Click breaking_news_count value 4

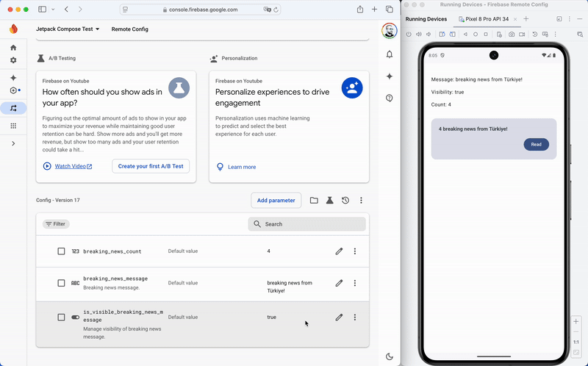coord(268,251)
